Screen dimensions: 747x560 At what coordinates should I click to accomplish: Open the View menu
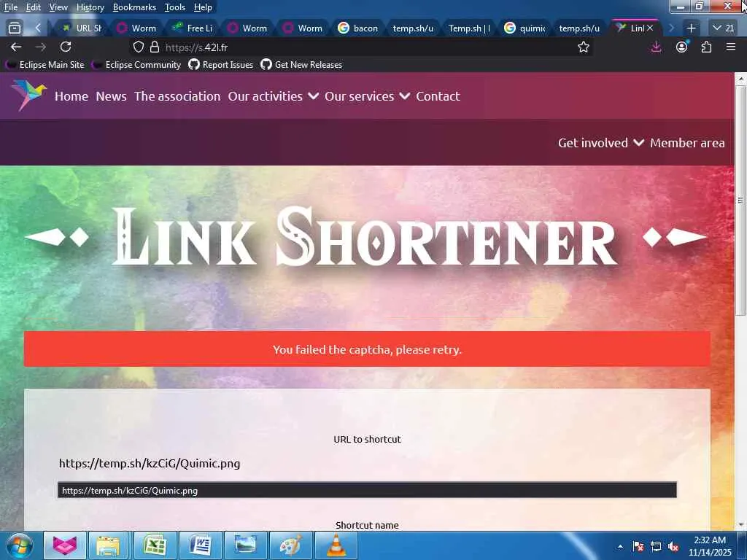coord(58,7)
